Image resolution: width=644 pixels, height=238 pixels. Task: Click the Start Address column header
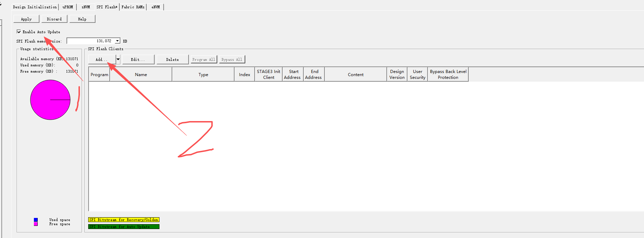(x=293, y=74)
